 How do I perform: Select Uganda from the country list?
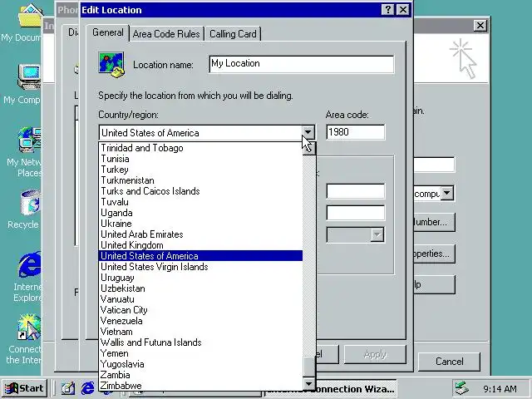200,213
